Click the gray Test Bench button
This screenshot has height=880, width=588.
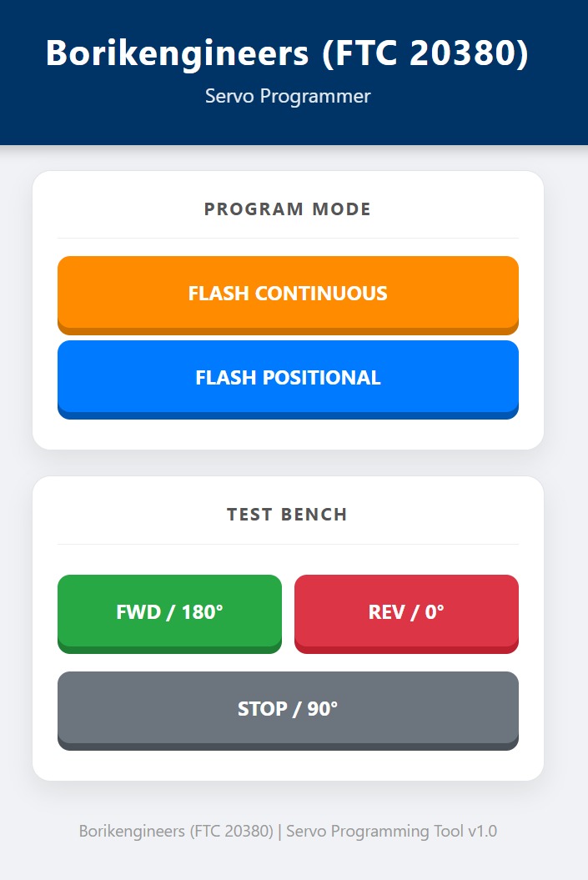point(288,709)
